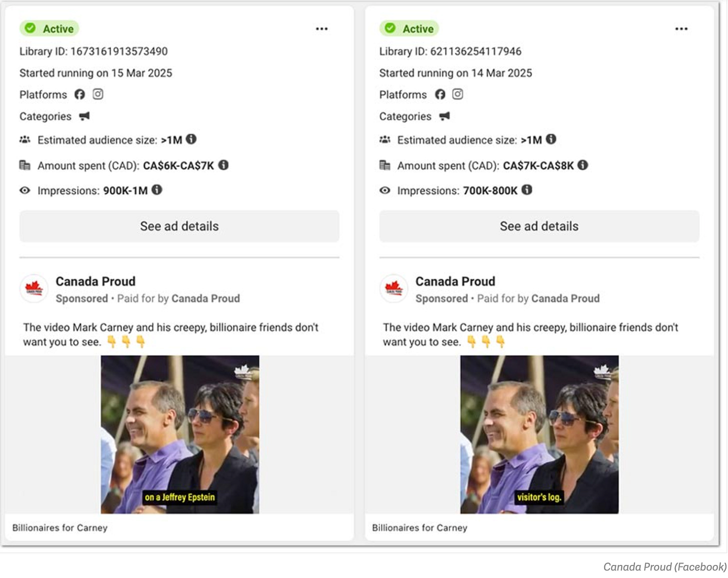Viewport: 728px width, 578px height.
Task: Select Library ID: 1673161913573490 text
Action: (93, 51)
